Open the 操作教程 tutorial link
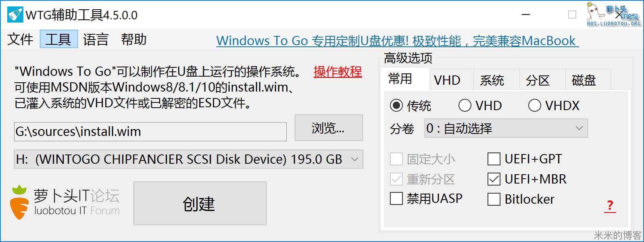Viewport: 644px width, 242px height. 338,73
